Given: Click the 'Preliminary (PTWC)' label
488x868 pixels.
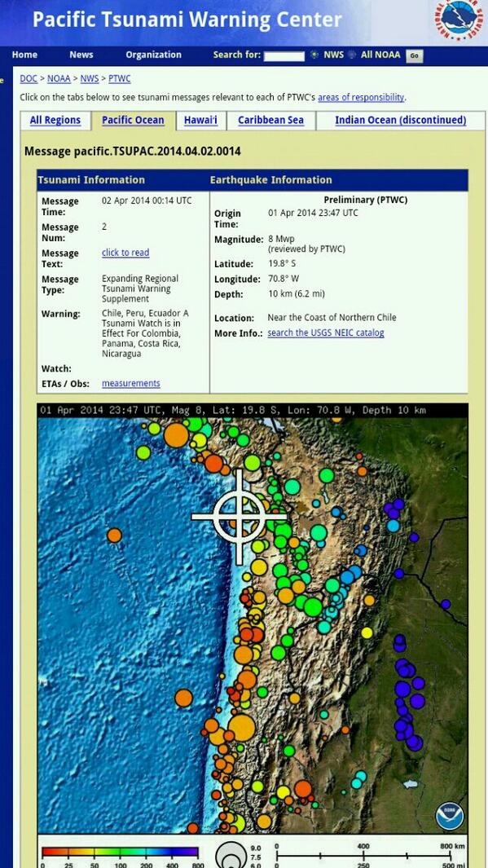Looking at the screenshot, I should 366,200.
